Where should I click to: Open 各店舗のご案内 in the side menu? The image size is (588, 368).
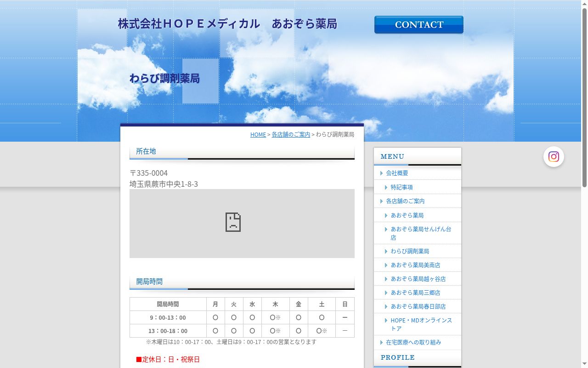405,201
